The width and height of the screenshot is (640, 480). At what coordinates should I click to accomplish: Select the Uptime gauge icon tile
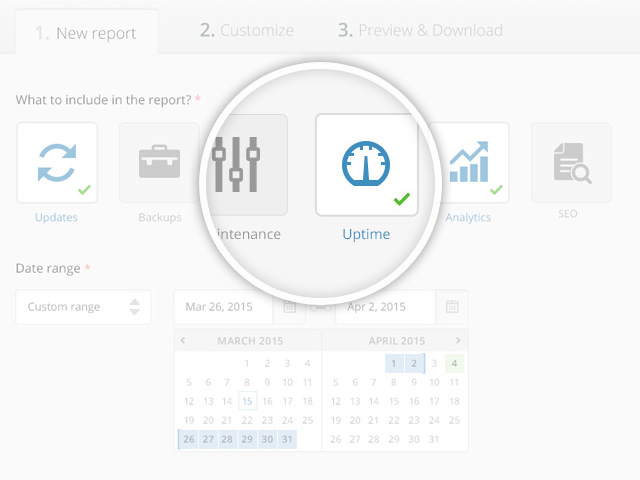point(366,164)
